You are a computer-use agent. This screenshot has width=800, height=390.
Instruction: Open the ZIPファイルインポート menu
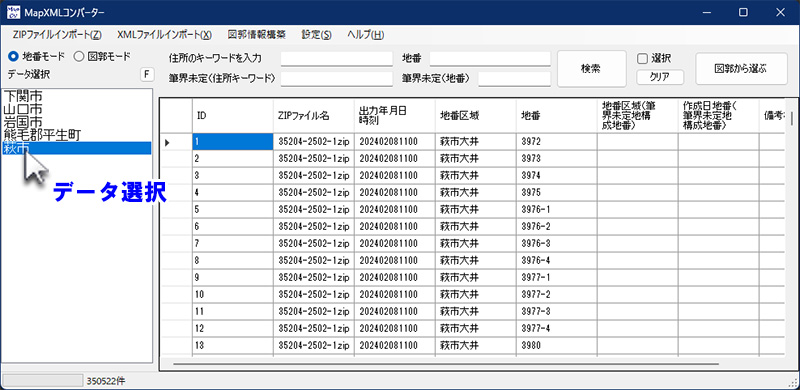pos(57,35)
